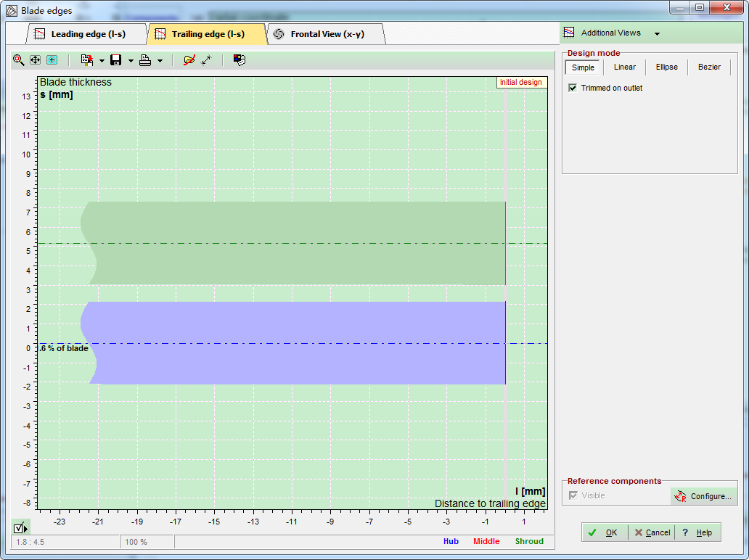The height and width of the screenshot is (560, 749).
Task: Open the Help button
Action: (x=698, y=532)
